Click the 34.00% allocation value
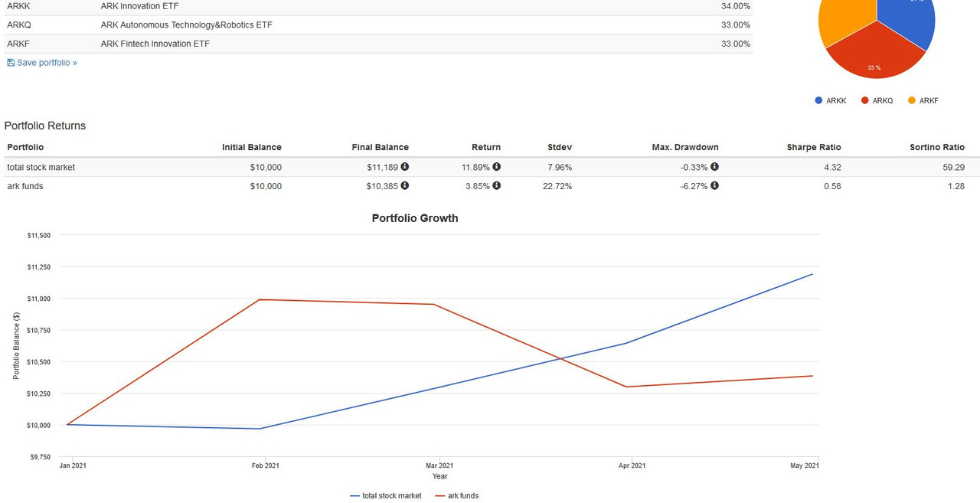The height and width of the screenshot is (503, 980). coord(736,6)
